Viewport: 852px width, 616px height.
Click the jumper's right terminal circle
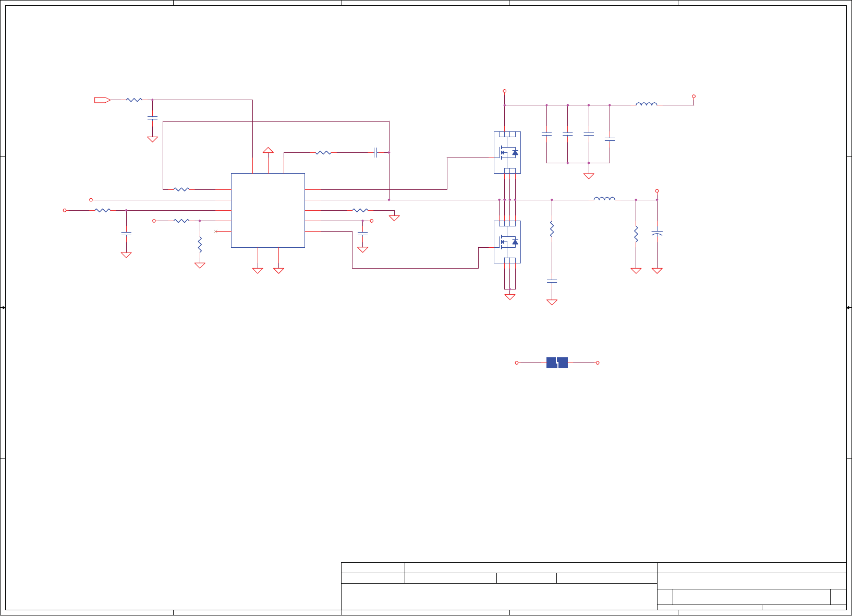coord(598,363)
